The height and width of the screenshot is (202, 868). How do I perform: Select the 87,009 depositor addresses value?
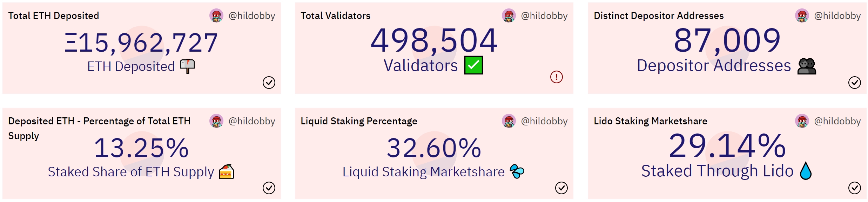click(727, 41)
